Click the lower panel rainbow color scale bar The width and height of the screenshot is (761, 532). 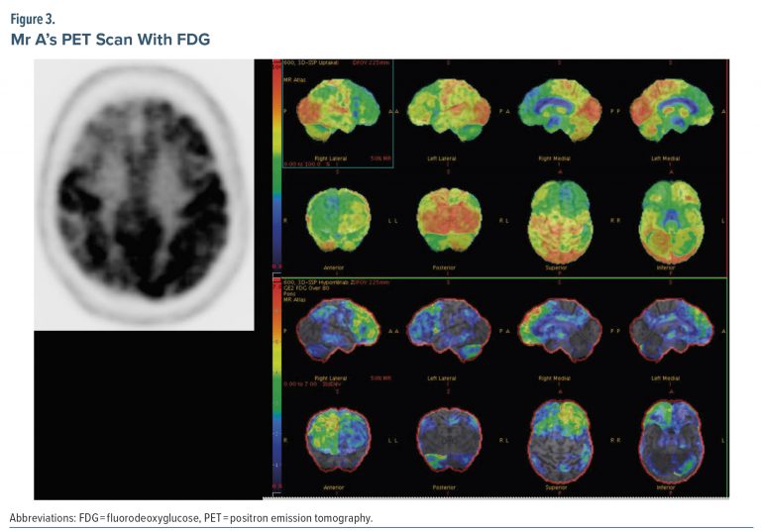click(275, 386)
